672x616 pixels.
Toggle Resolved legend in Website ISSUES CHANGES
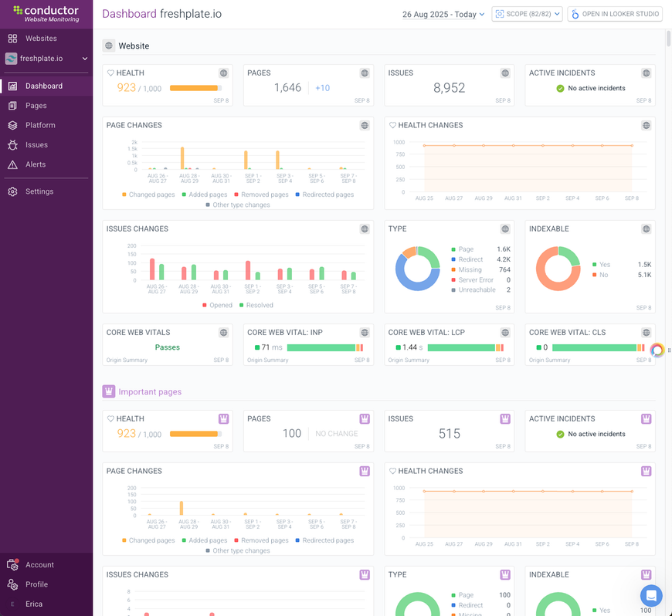coord(256,305)
